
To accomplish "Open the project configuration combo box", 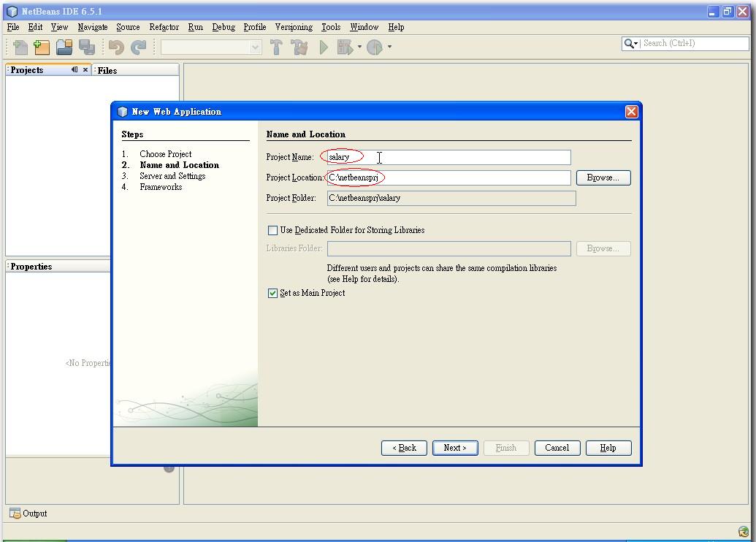I will click(211, 47).
